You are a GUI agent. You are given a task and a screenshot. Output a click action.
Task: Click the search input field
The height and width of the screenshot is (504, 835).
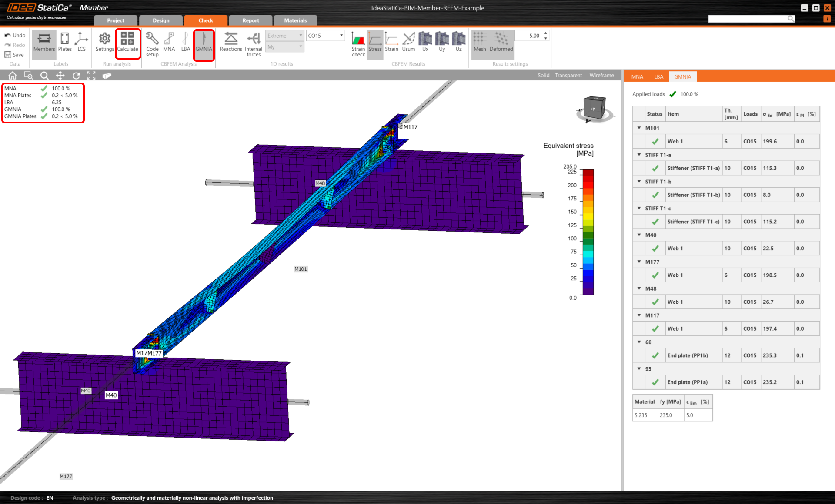pos(747,19)
